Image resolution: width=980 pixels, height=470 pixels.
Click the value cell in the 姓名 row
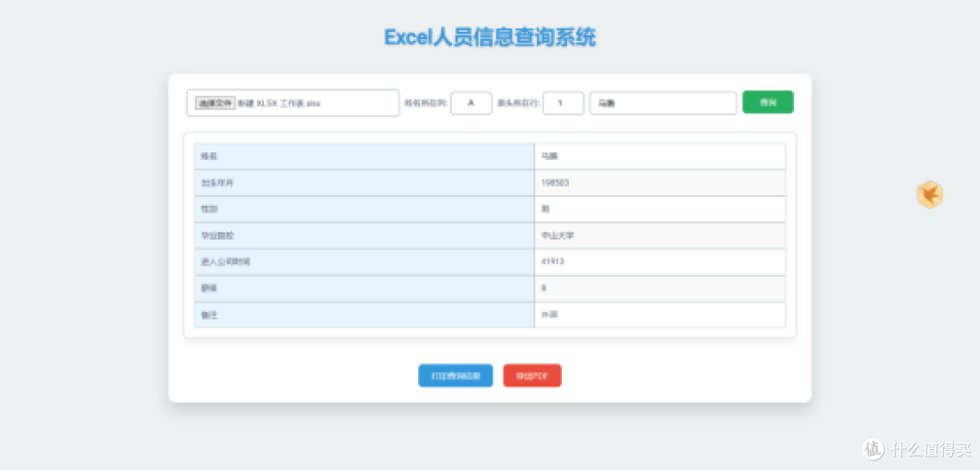click(x=660, y=156)
